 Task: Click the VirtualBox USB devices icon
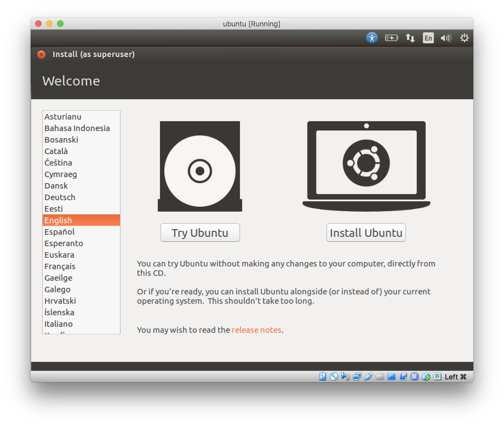(x=368, y=377)
